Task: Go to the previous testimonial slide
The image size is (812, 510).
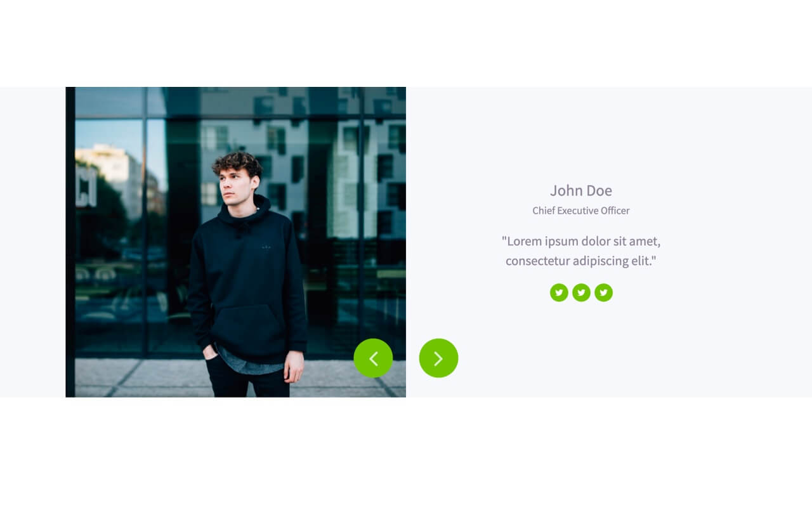Action: 373,358
